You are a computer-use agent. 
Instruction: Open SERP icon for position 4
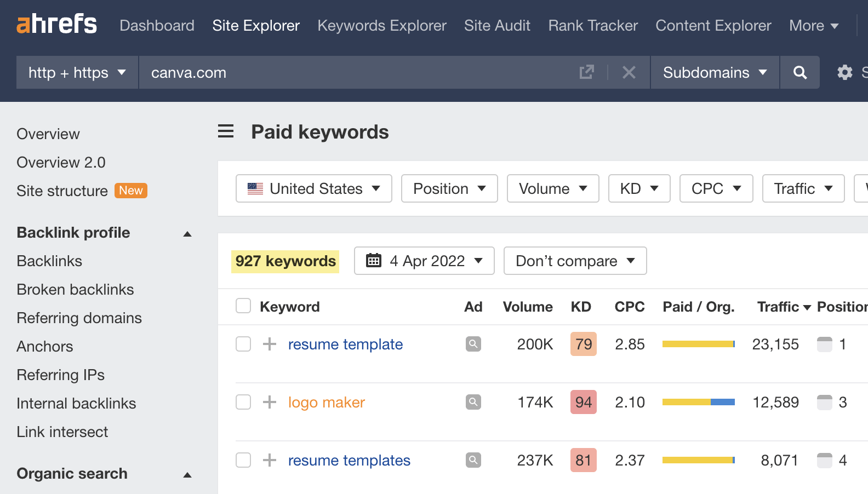tap(825, 460)
